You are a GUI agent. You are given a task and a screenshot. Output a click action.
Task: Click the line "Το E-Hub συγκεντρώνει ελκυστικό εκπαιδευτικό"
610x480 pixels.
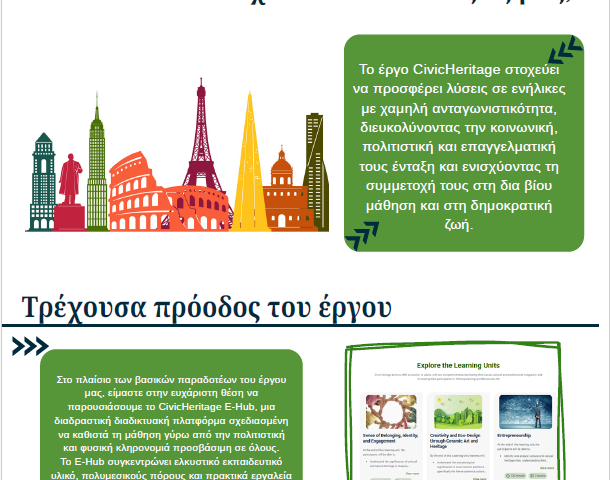[x=171, y=462]
